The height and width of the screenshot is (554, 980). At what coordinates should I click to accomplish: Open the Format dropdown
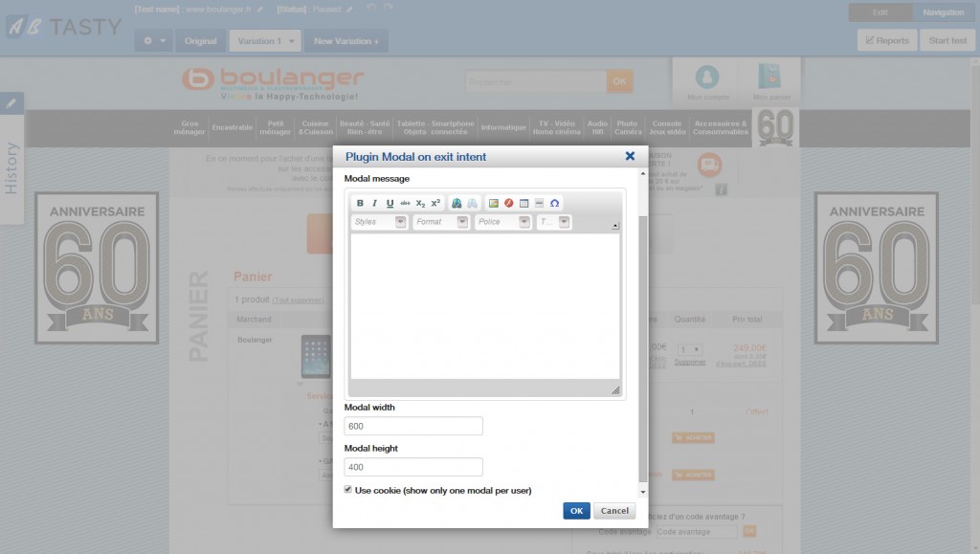(x=440, y=222)
